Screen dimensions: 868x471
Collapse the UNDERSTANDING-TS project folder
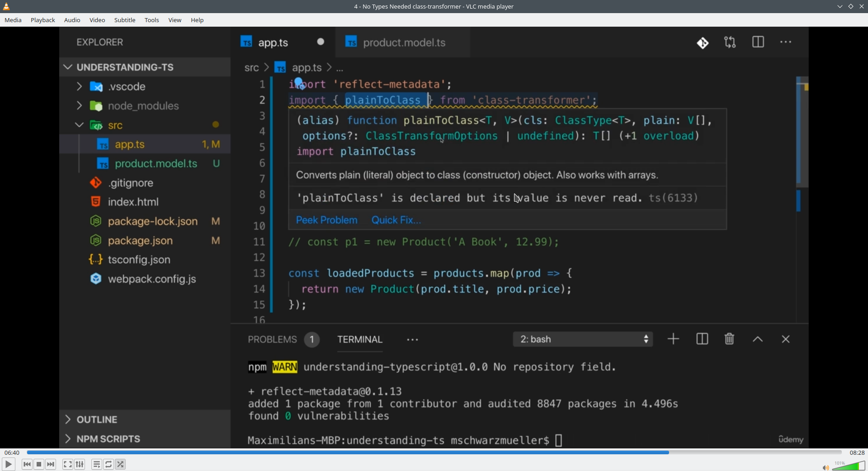coord(145,67)
